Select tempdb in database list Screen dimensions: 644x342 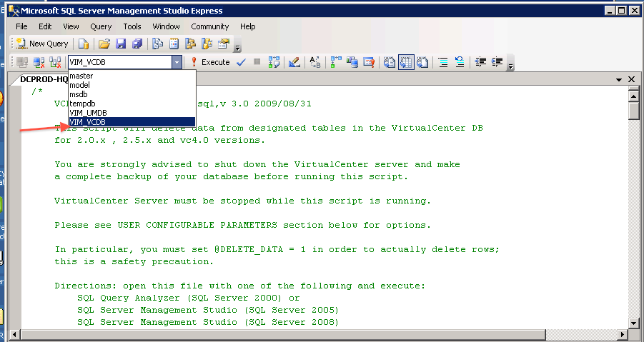[132, 104]
